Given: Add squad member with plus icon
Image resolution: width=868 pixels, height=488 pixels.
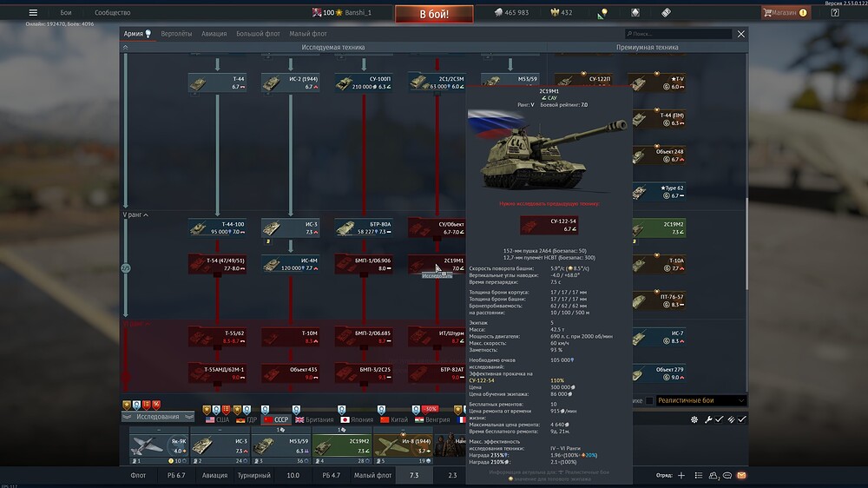Looking at the screenshot, I should point(681,476).
